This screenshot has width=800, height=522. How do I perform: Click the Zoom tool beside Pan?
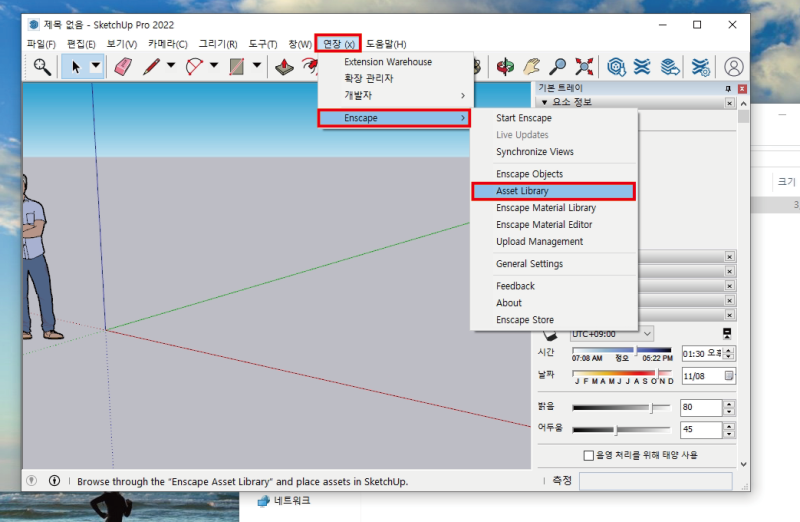click(558, 67)
